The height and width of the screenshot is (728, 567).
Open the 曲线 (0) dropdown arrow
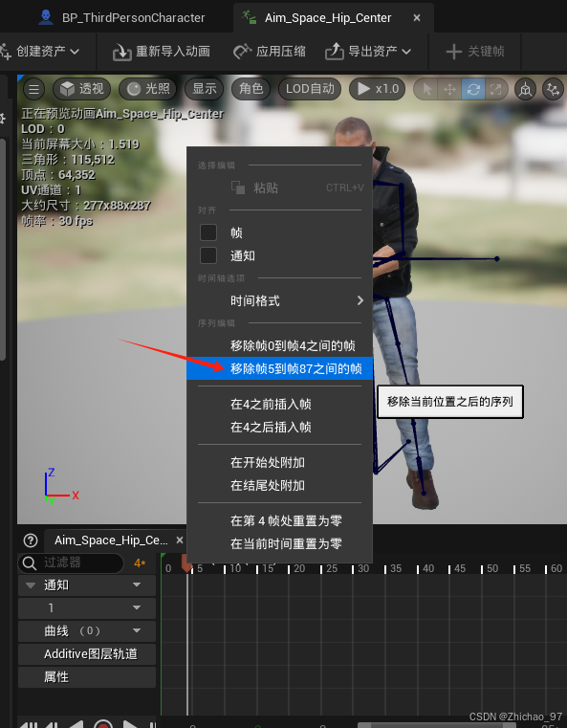(x=137, y=630)
